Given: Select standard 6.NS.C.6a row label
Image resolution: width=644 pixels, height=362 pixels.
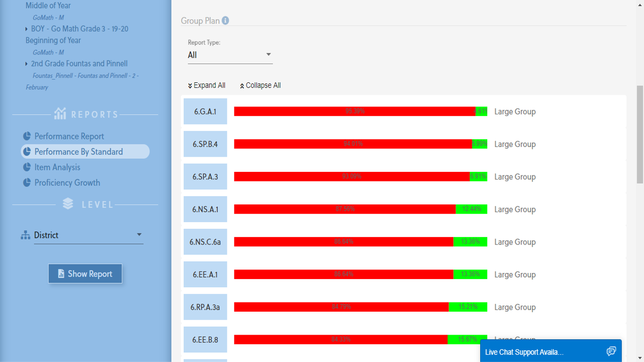Looking at the screenshot, I should [x=206, y=242].
